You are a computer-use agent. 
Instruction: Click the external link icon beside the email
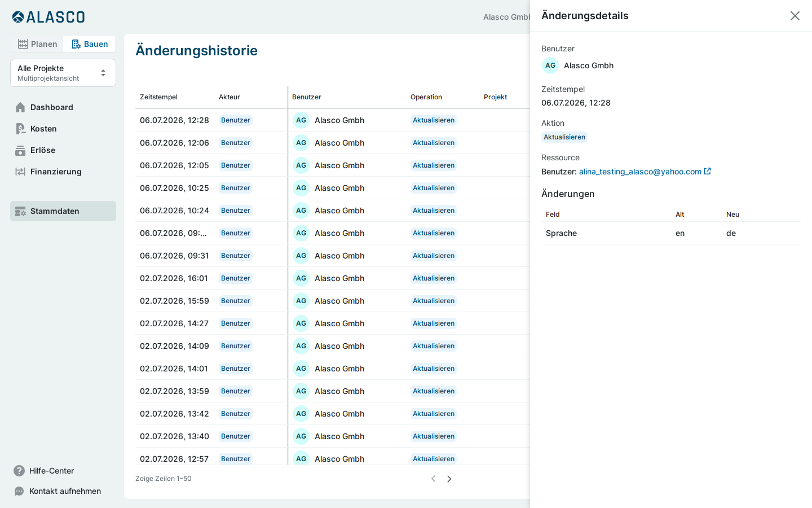(707, 171)
